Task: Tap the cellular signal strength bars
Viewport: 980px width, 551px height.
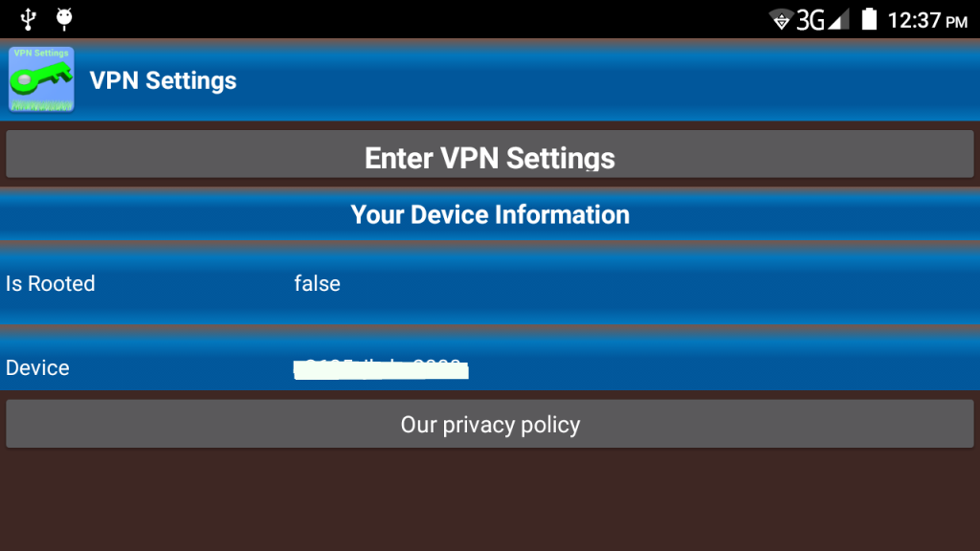Action: (838, 20)
